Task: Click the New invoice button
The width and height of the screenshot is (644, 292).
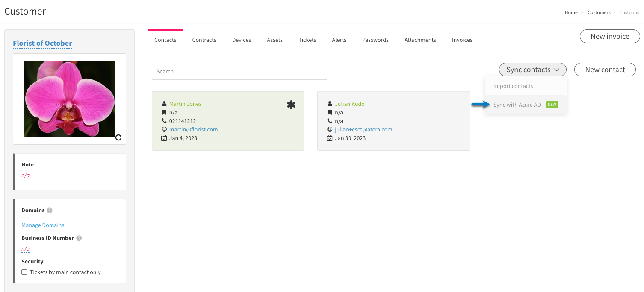Action: pyautogui.click(x=610, y=36)
